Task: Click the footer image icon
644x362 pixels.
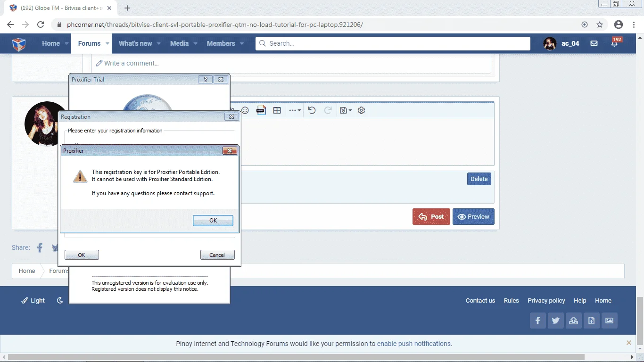Action: coord(610,321)
